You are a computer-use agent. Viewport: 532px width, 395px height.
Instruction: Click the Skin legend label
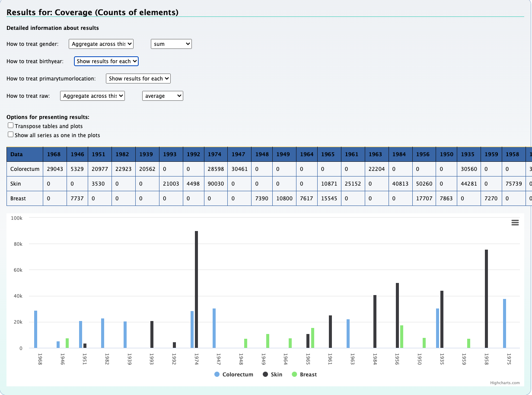click(x=277, y=374)
